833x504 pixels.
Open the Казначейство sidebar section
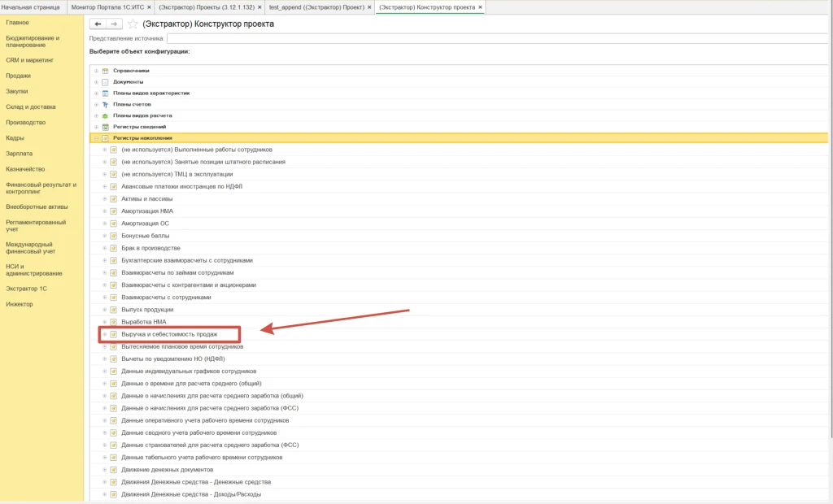coord(25,169)
